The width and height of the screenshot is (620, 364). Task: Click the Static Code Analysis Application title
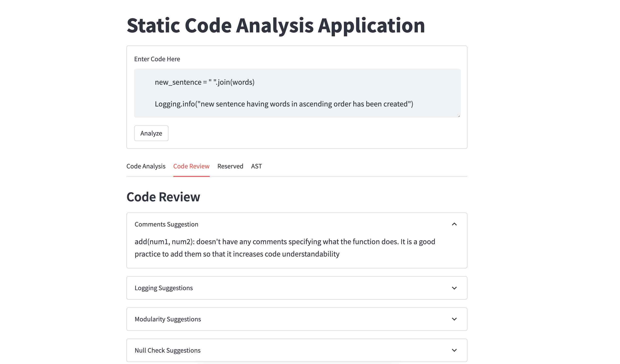coord(276,25)
